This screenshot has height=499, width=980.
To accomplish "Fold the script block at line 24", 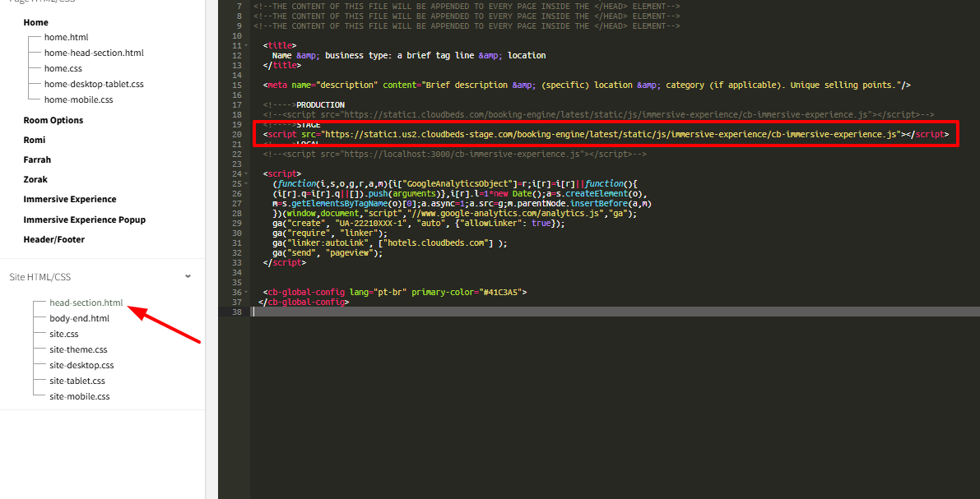I will [246, 174].
